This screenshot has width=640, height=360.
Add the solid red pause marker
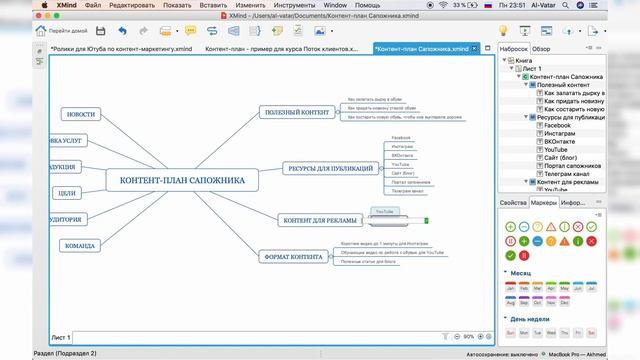click(524, 256)
